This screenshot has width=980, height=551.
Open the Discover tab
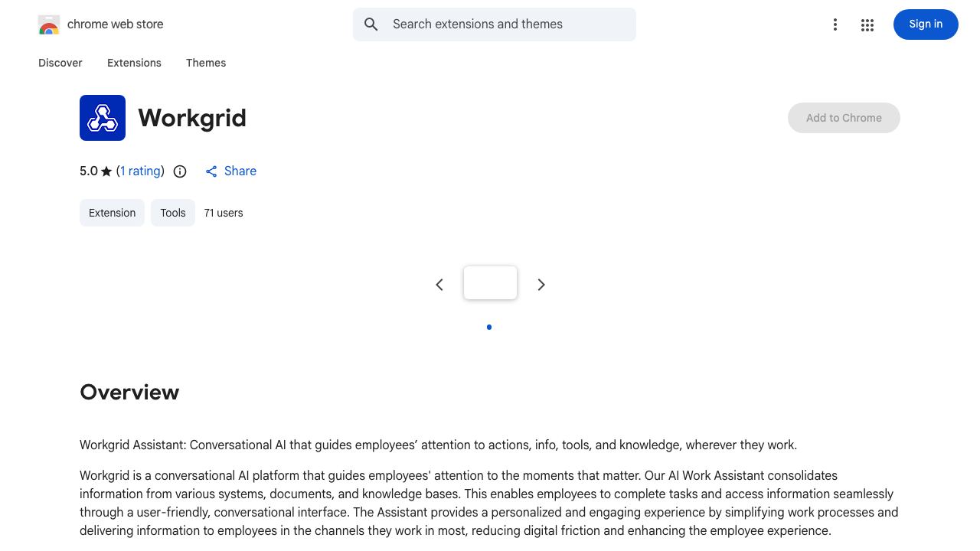coord(60,63)
